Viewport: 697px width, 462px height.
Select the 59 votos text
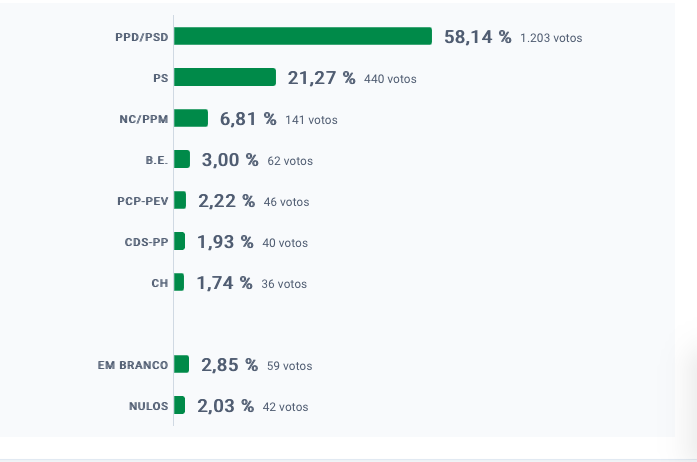(x=289, y=366)
